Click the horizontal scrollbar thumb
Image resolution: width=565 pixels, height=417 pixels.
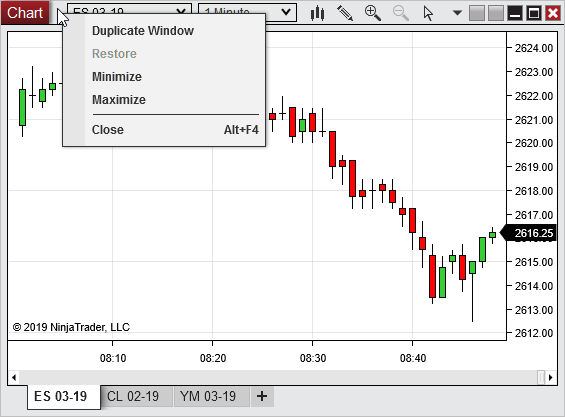541,377
